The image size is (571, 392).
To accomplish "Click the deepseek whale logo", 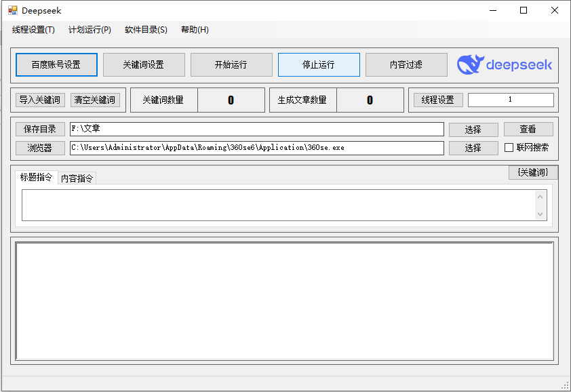I will (471, 64).
